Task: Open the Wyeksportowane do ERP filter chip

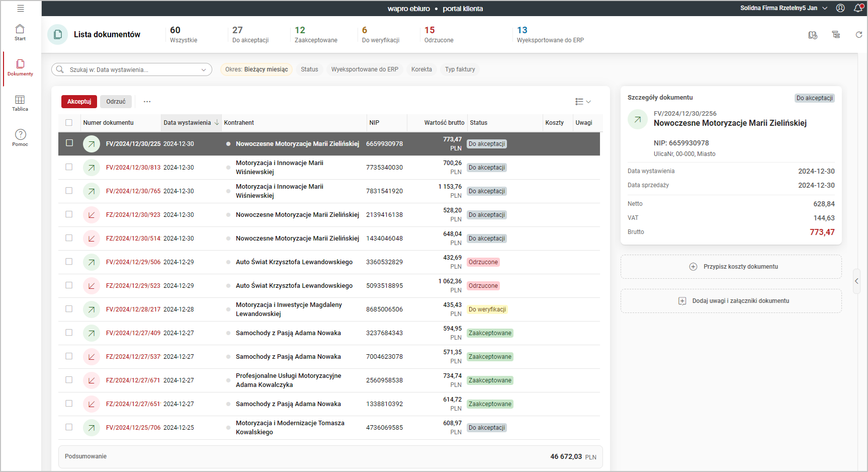Action: click(x=365, y=69)
